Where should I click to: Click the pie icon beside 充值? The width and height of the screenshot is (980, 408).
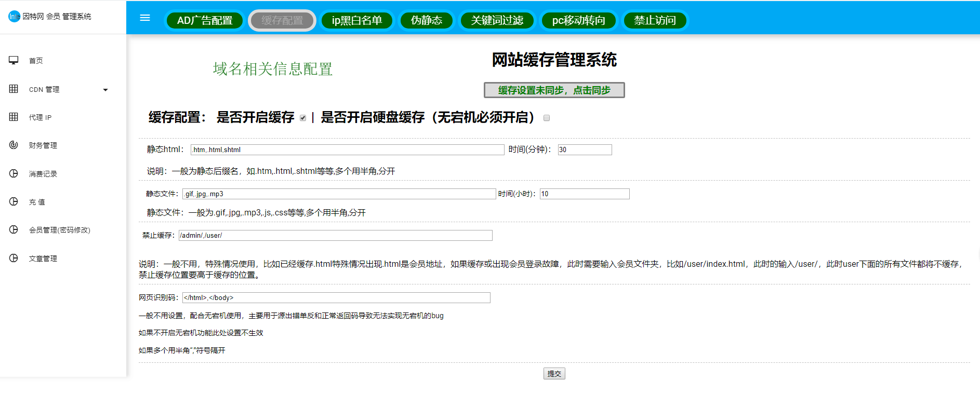tap(14, 201)
